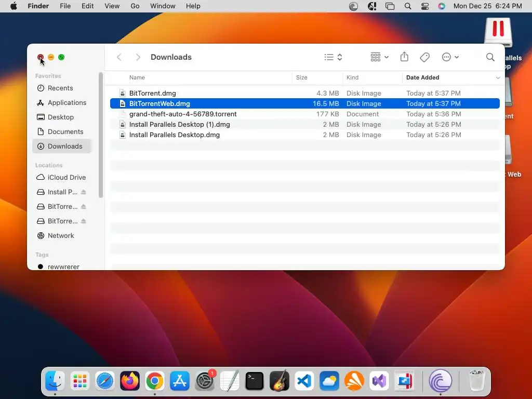Select Install Parallels Desktop (1).dmg
Viewport: 532px width, 399px height.
tap(304, 125)
